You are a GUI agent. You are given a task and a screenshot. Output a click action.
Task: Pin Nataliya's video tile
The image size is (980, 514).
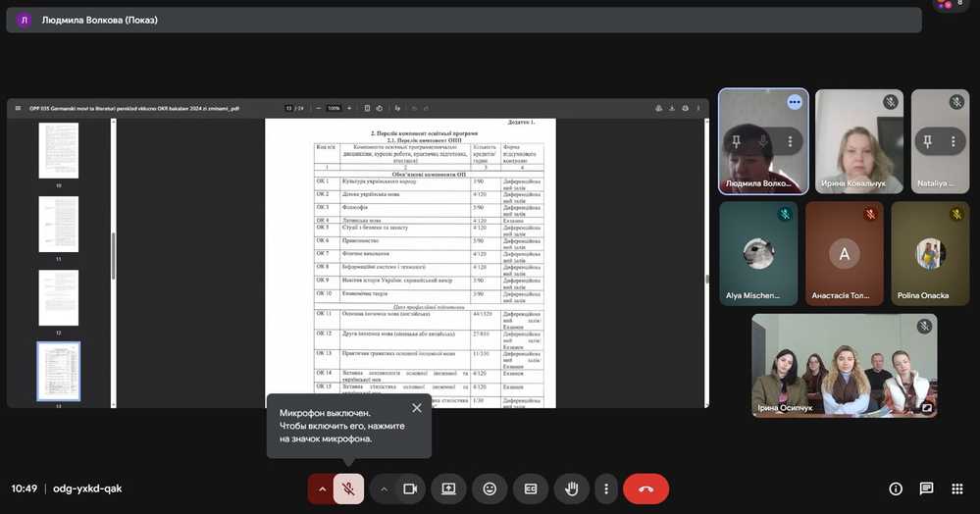(x=927, y=141)
